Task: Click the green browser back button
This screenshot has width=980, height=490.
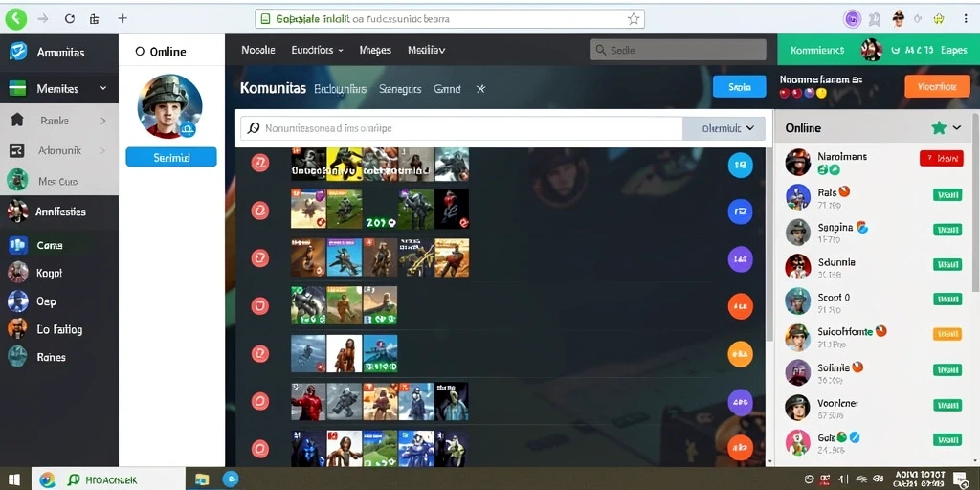Action: 15,19
